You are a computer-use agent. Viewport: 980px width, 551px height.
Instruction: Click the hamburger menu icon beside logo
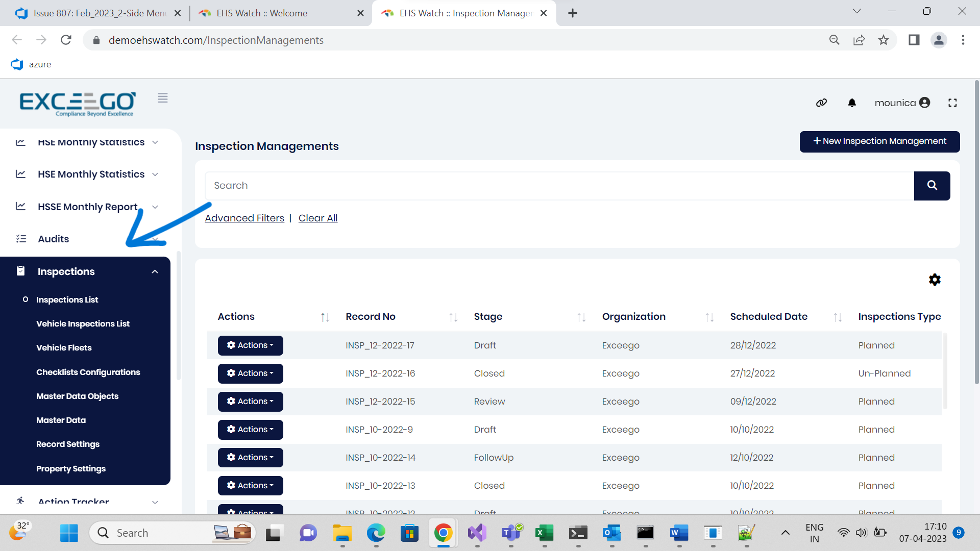click(163, 98)
